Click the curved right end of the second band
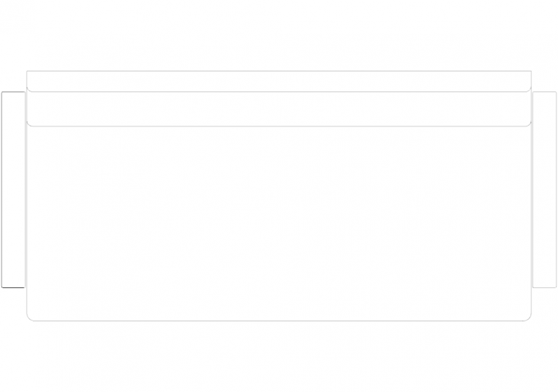This screenshot has height=392, width=558. 530,124
